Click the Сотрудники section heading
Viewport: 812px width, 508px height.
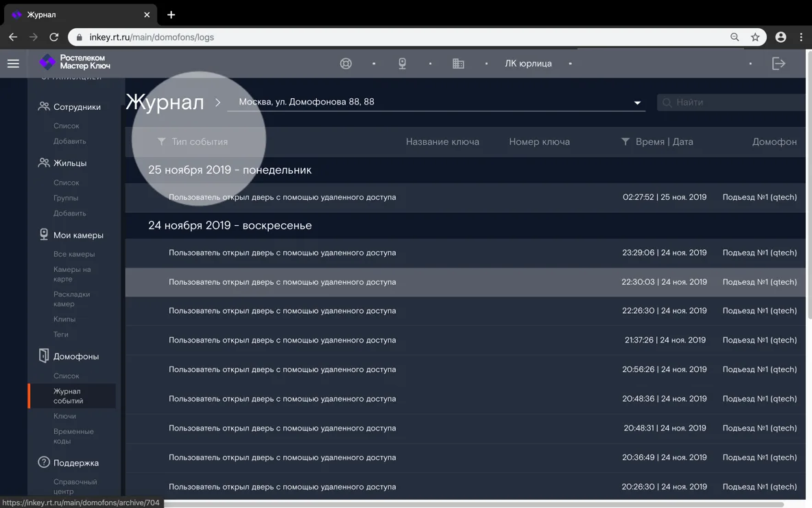(77, 107)
